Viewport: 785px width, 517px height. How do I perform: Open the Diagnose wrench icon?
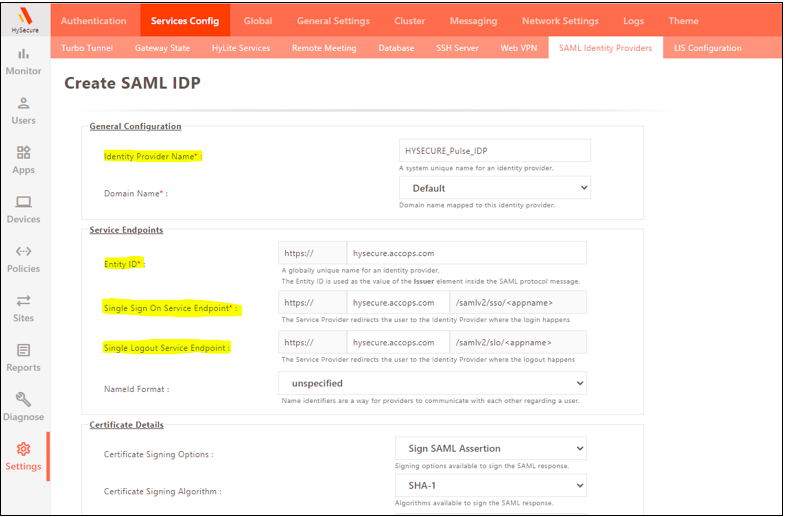pos(24,400)
